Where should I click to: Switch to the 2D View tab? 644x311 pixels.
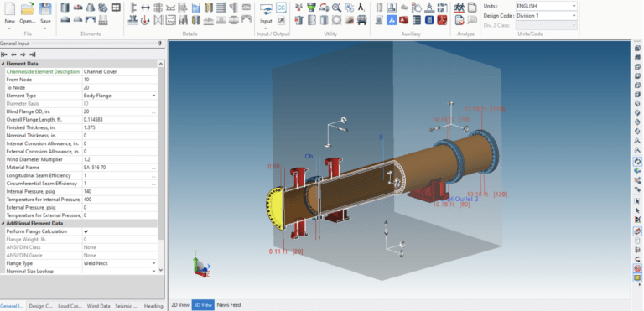pyautogui.click(x=181, y=305)
